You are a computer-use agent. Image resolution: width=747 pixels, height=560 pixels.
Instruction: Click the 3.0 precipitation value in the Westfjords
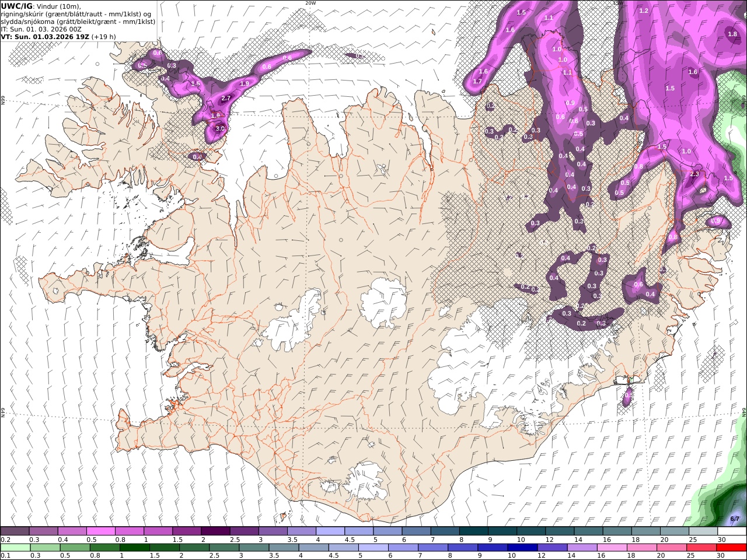point(220,128)
